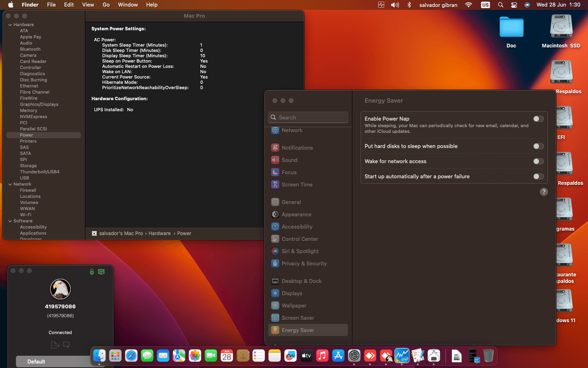588x368 pixels.
Task: Open the Window menu
Action: [128, 5]
